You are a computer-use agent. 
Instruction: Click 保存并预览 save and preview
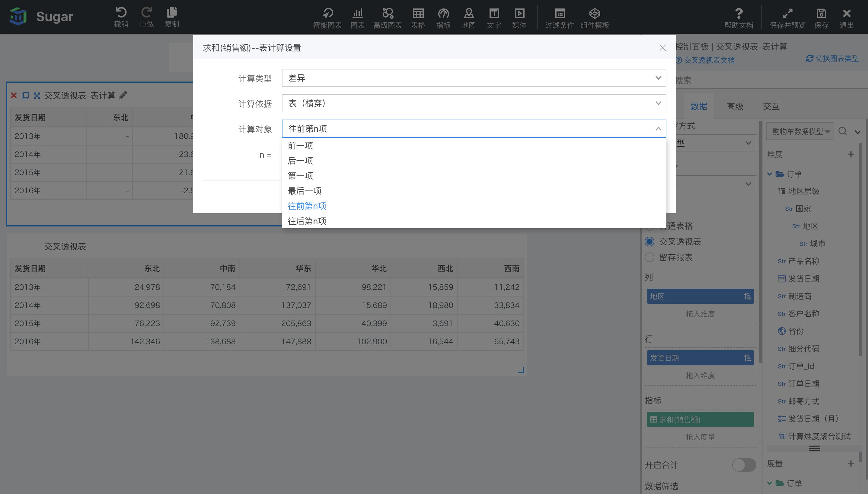point(787,18)
